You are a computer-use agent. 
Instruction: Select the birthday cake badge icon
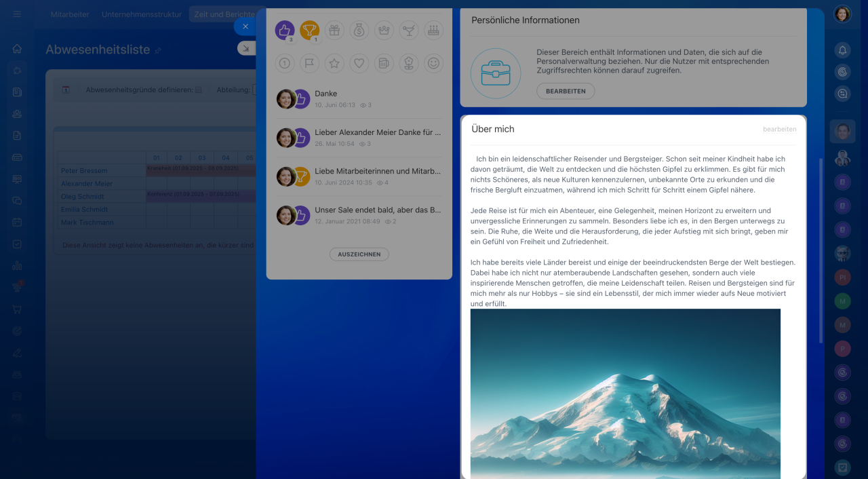[434, 30]
